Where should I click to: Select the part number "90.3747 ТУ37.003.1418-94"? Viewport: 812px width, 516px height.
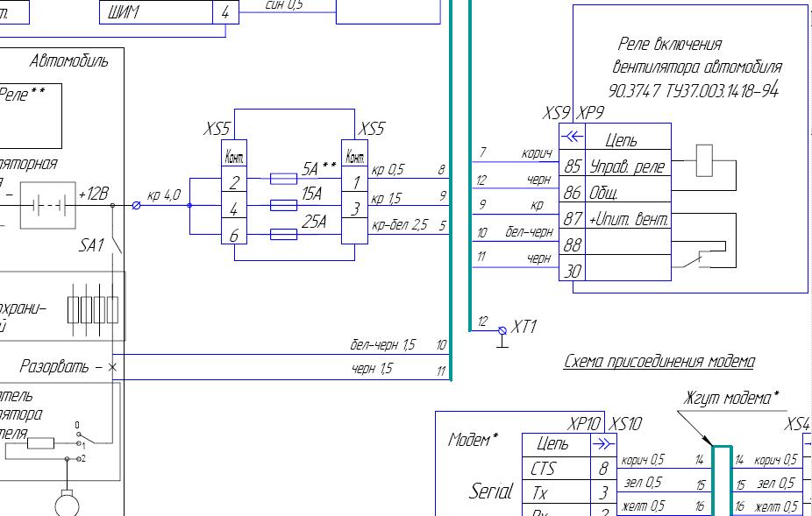click(x=694, y=90)
